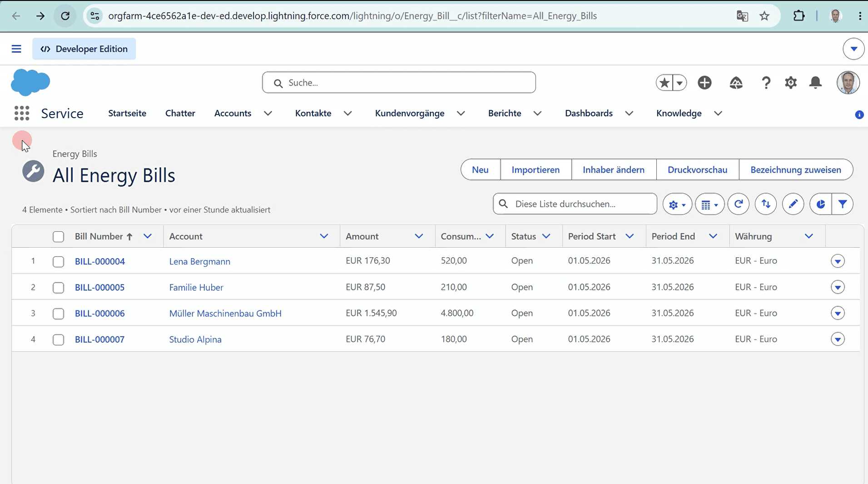Expand the Dashboards tab chevron
868x484 pixels.
coord(629,113)
